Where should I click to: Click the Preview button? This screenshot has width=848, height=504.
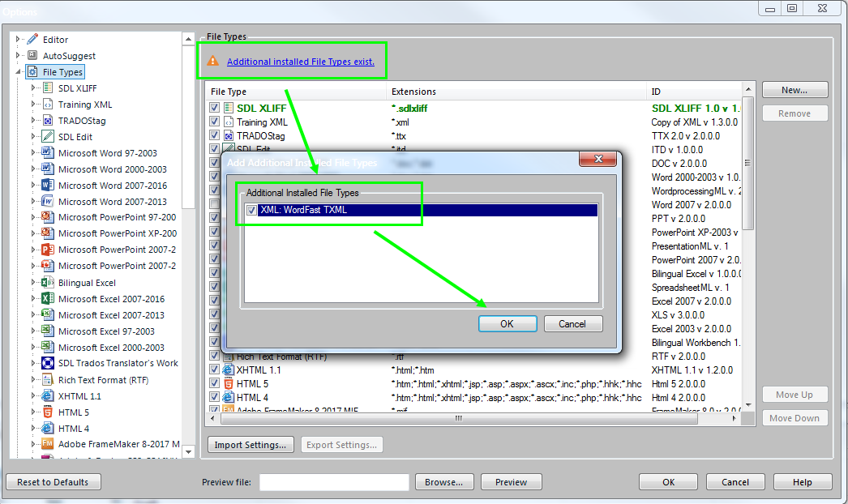511,482
